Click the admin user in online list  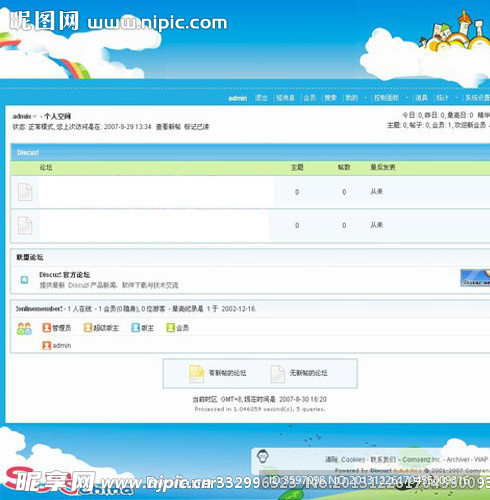pyautogui.click(x=62, y=345)
